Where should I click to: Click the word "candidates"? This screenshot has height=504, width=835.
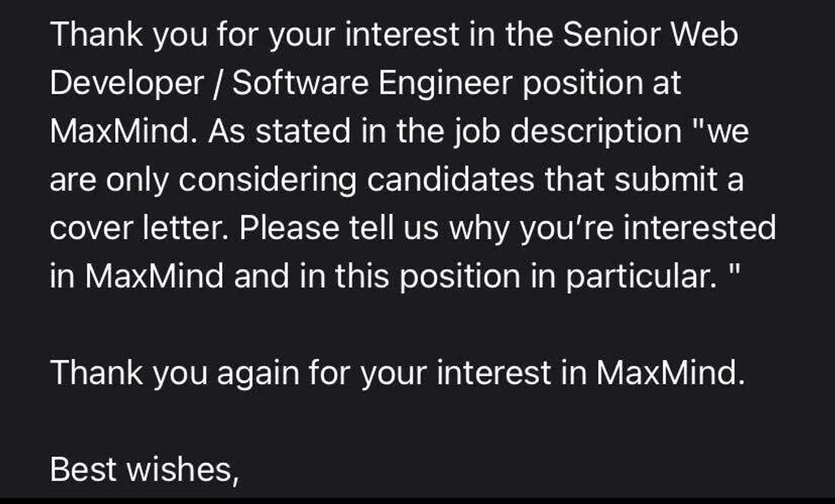(449, 179)
